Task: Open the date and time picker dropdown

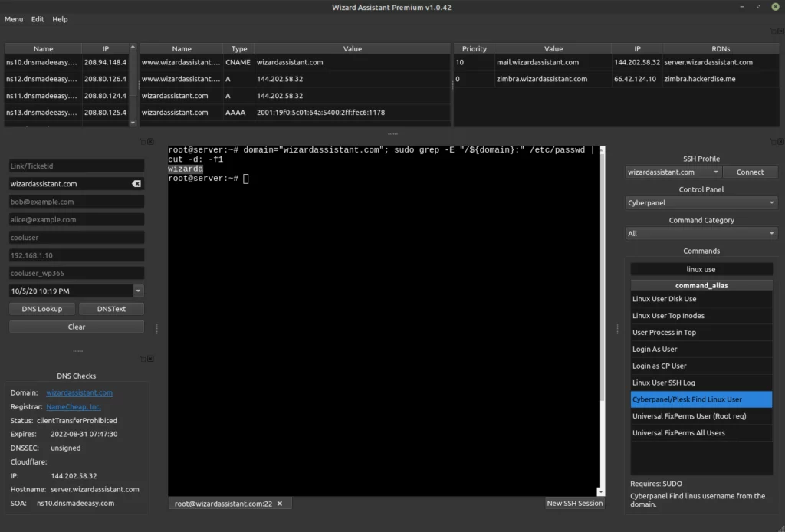Action: click(138, 291)
